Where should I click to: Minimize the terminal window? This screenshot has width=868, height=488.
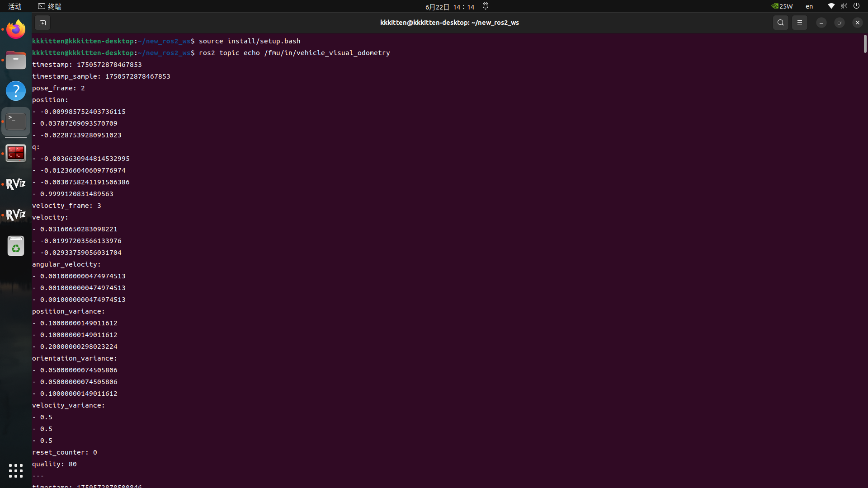pyautogui.click(x=821, y=23)
